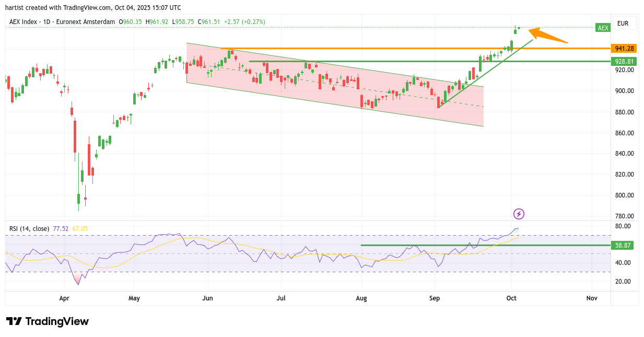Select the green rising trendline
The width and height of the screenshot is (644, 337).
pyautogui.click(x=486, y=71)
